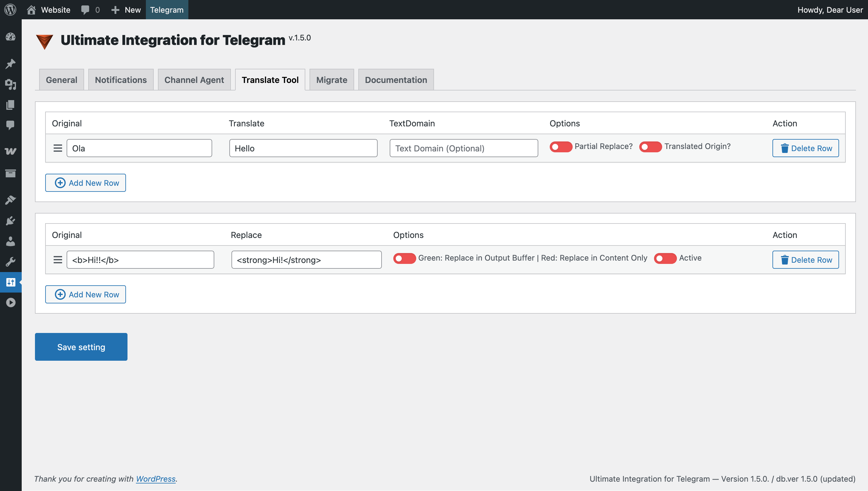Click the footer plugin version text
Viewport: 868px width, 491px height.
(x=722, y=479)
